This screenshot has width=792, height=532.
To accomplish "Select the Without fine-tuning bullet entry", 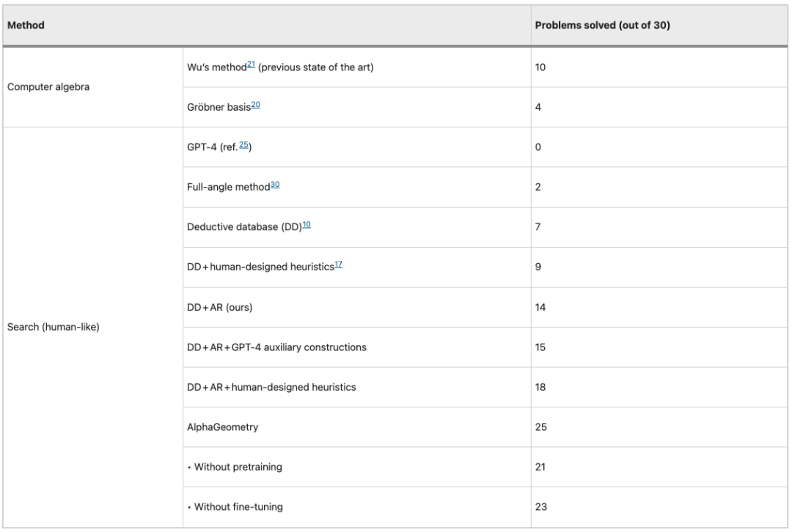I will click(235, 507).
